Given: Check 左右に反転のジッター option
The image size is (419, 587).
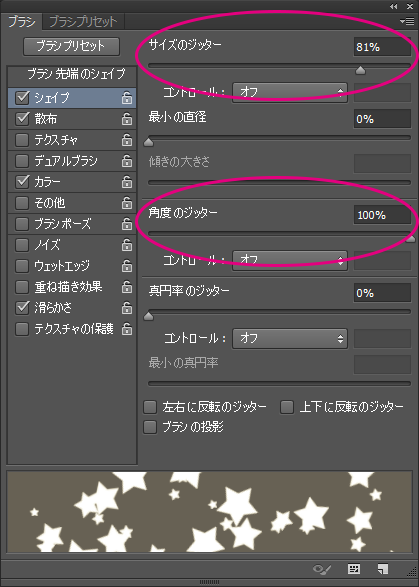Looking at the screenshot, I should point(150,407).
